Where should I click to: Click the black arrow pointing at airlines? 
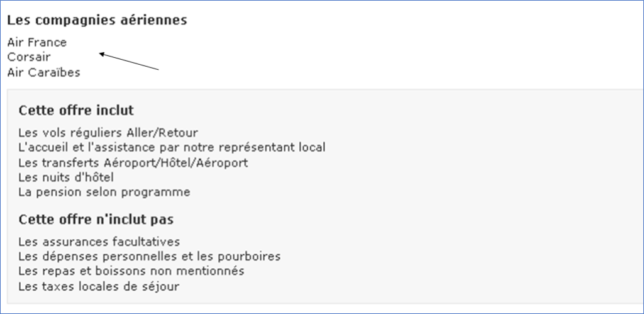[x=129, y=61]
